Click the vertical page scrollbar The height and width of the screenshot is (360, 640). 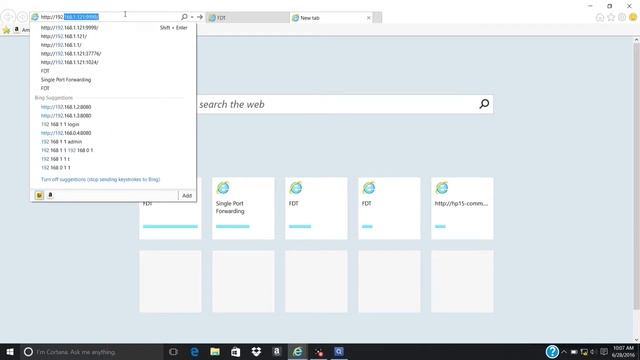636,176
